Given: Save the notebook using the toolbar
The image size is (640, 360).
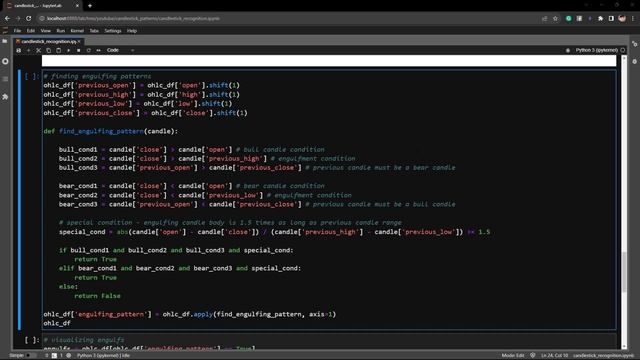Looking at the screenshot, I should (18, 50).
